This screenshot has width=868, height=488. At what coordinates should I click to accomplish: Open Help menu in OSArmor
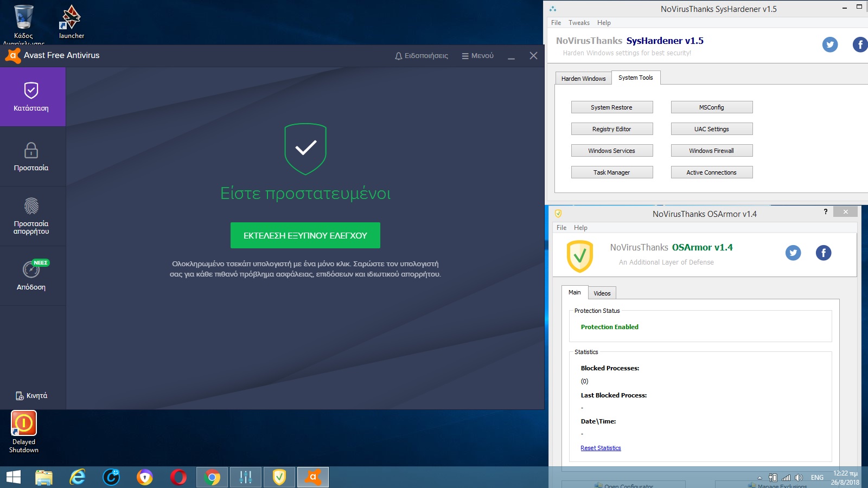coord(580,228)
